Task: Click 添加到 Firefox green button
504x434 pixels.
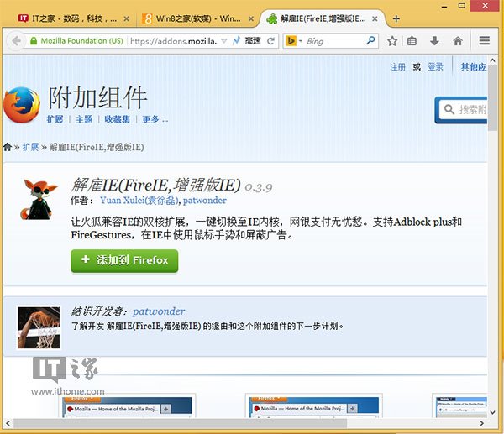Action: point(124,260)
